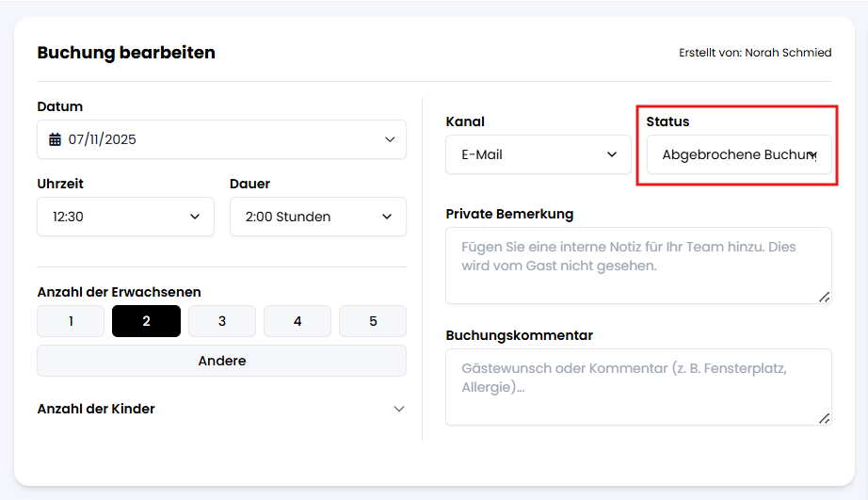
Task: Open the Status dropdown
Action: 738,154
